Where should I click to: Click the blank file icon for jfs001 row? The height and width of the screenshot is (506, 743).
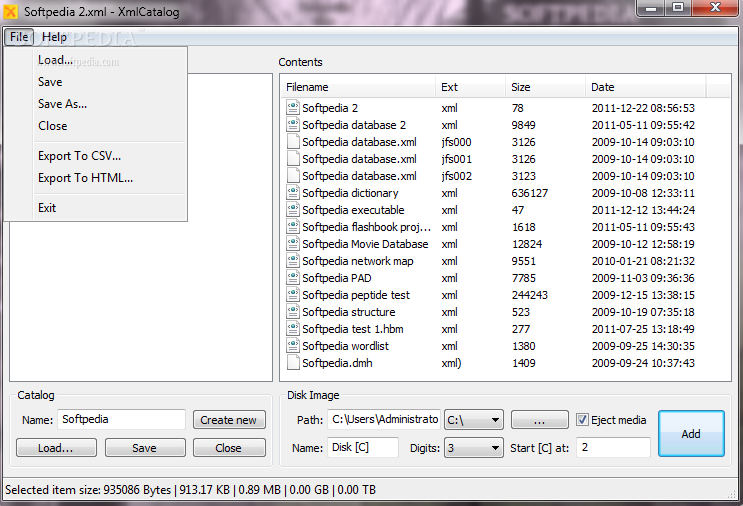click(293, 159)
